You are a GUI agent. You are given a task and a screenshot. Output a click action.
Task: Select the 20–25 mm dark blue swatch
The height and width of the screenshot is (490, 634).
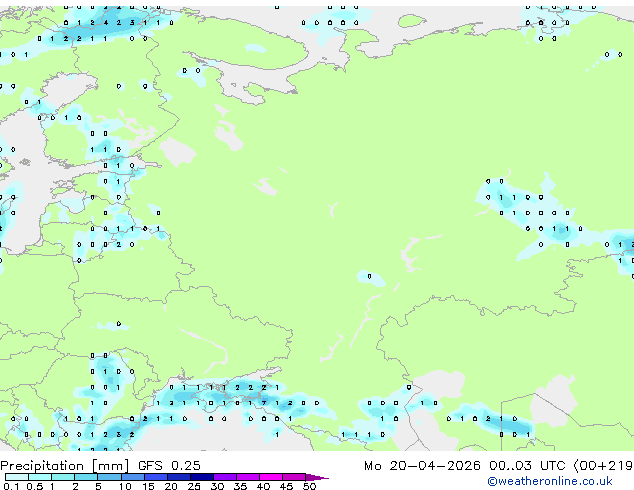(179, 477)
